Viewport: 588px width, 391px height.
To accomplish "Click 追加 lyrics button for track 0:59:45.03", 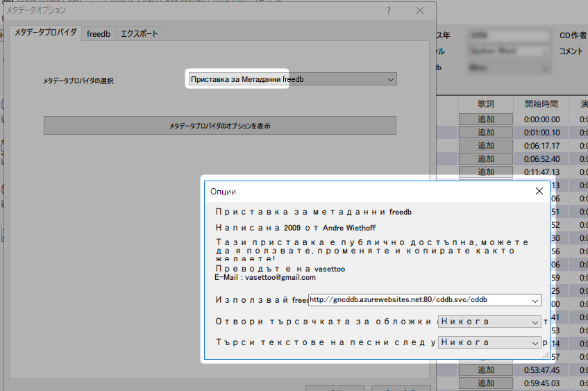I will click(486, 383).
